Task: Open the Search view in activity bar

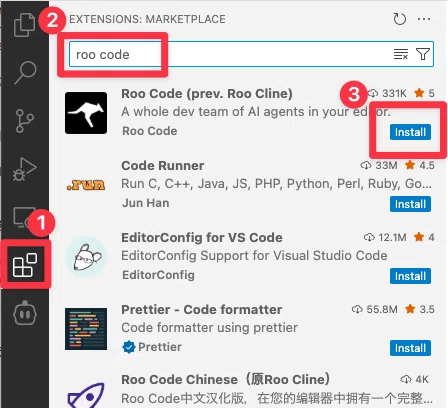Action: [25, 72]
